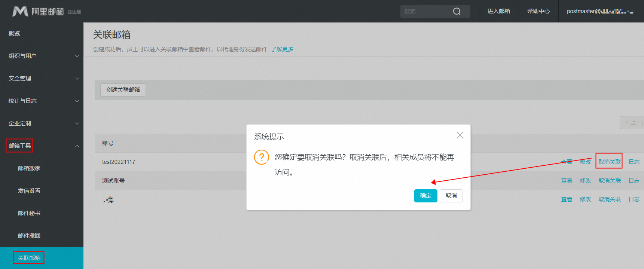Open the 了解更多 link
The image size is (644, 269).
[x=282, y=49]
